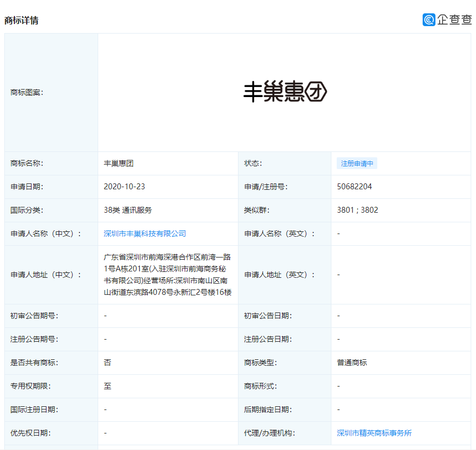
Task: Click the 申请日期 label
Action: [x=27, y=187]
